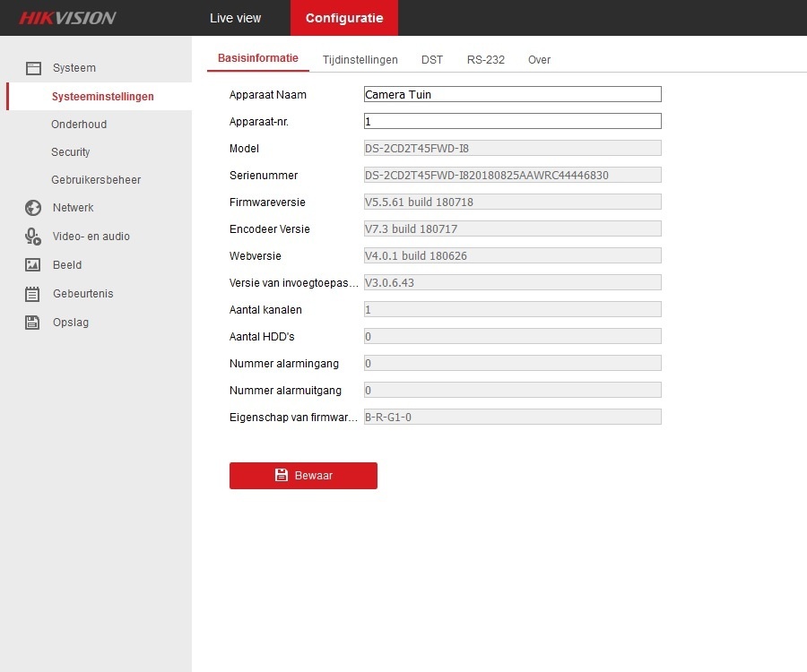Screen dimensions: 807x672
Task: Click the plugin version field V3.0.6.43
Action: (x=513, y=282)
